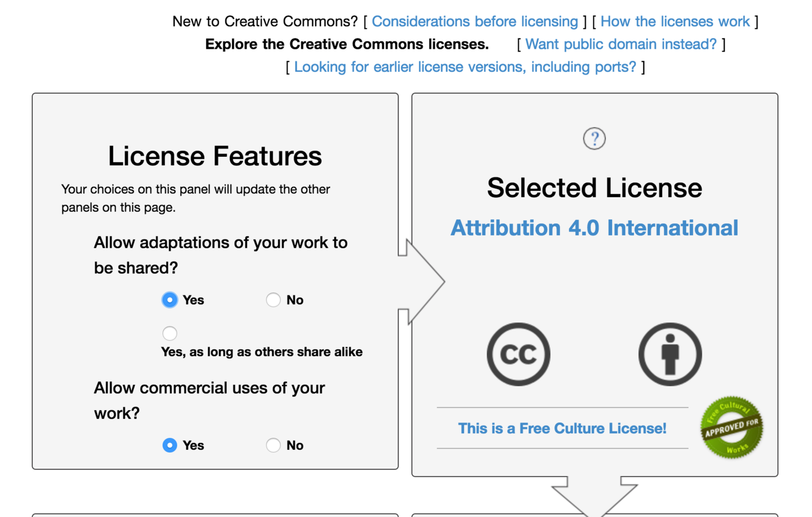812x517 pixels.
Task: Click the CC Creative Commons logo icon
Action: (x=519, y=354)
